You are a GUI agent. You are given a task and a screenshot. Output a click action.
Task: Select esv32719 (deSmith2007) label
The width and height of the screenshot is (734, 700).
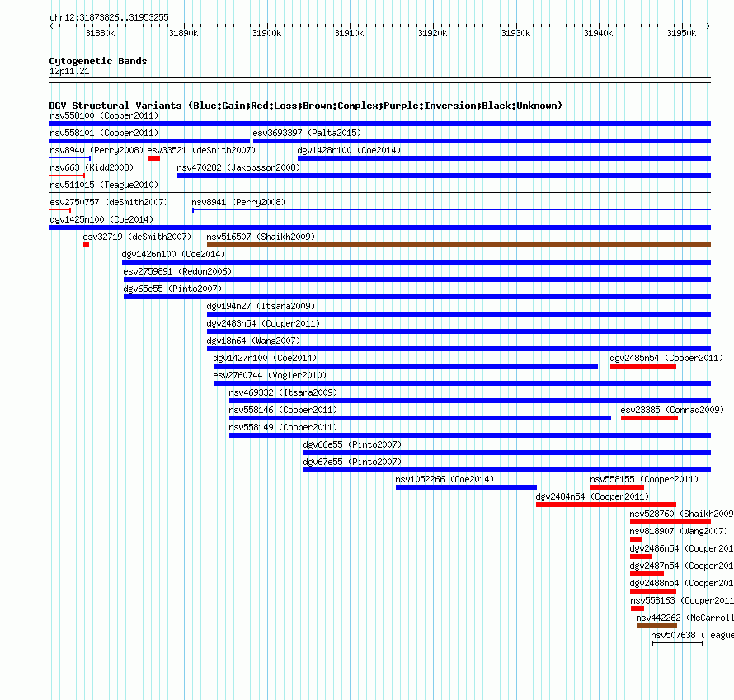[137, 237]
